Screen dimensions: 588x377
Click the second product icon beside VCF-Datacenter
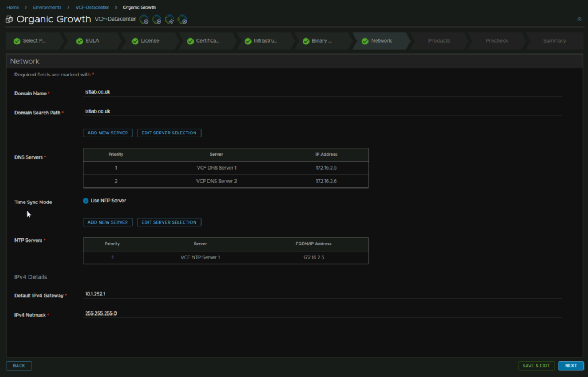157,20
